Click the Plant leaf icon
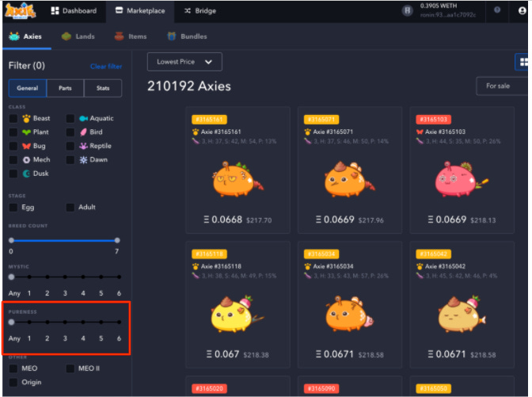532x397 pixels. point(26,132)
